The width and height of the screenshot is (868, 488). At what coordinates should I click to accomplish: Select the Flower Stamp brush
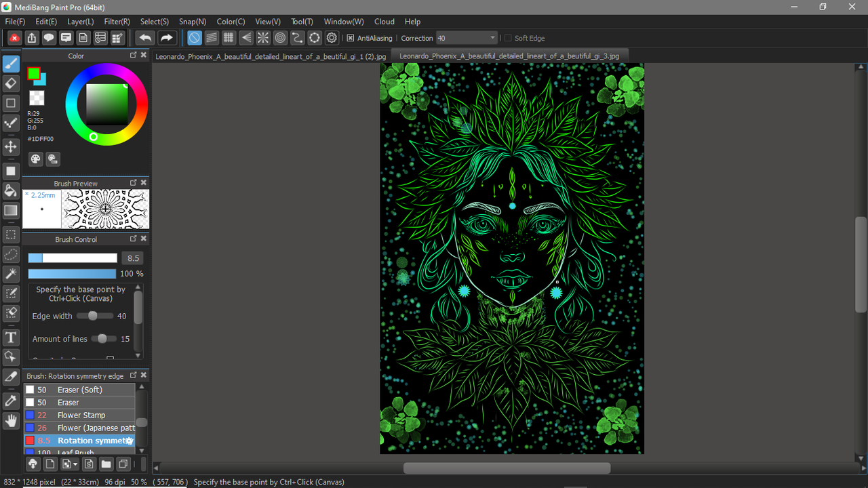tap(80, 415)
